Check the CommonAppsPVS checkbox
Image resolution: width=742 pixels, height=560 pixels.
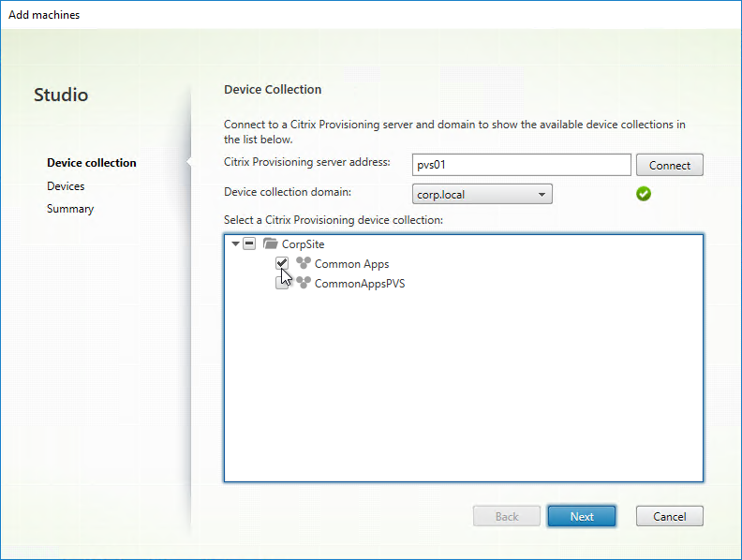coord(282,283)
